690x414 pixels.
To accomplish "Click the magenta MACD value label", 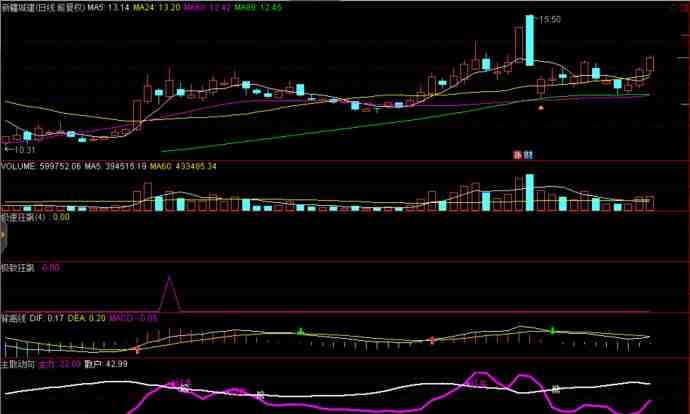I will point(133,318).
